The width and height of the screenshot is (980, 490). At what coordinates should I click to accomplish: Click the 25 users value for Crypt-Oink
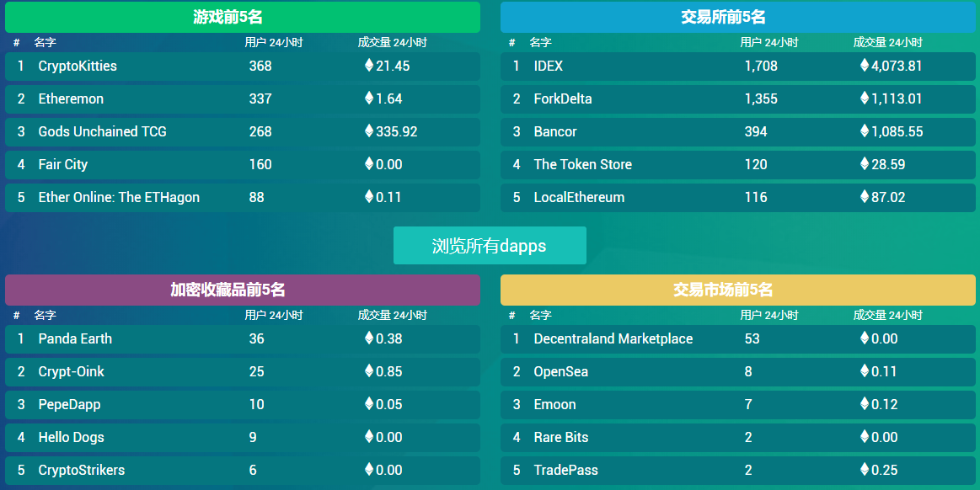click(x=256, y=371)
